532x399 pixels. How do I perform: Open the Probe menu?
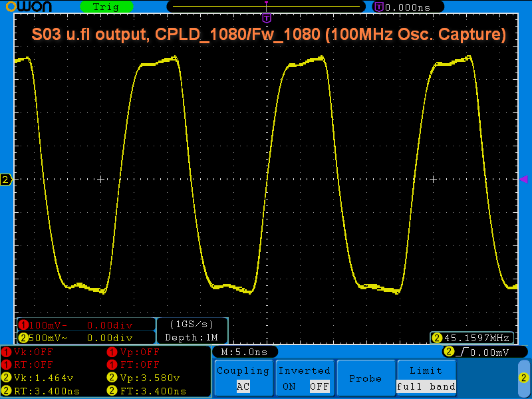(x=366, y=378)
